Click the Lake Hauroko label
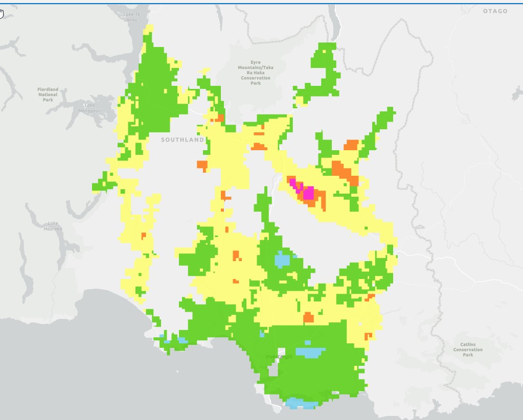Image resolution: width=523 pixels, height=420 pixels. [x=54, y=226]
